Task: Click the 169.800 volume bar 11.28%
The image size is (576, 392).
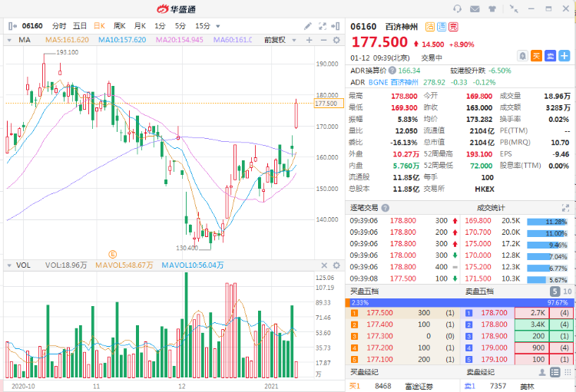Action: coord(547,222)
